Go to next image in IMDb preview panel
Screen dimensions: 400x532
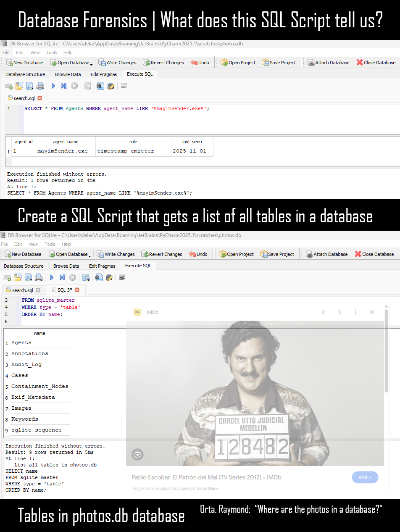(x=339, y=312)
